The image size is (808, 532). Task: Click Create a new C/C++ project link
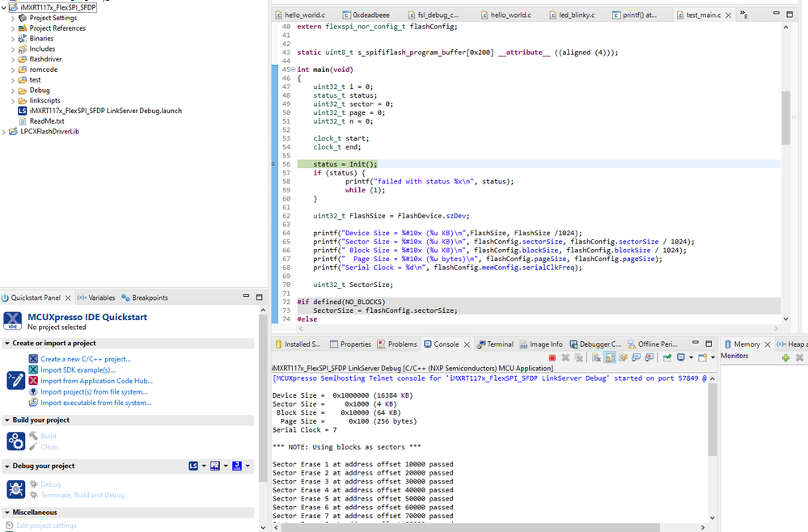[85, 359]
